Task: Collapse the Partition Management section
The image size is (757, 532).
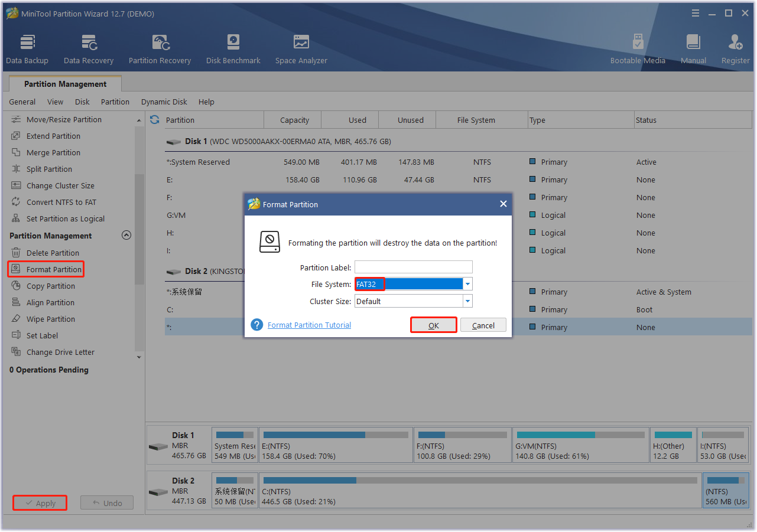Action: pyautogui.click(x=126, y=236)
